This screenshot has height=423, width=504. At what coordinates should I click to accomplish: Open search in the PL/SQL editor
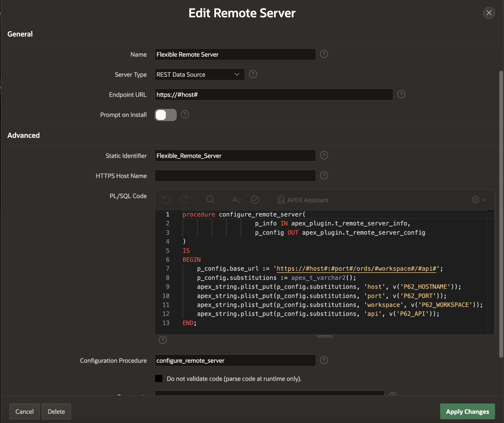click(x=210, y=200)
